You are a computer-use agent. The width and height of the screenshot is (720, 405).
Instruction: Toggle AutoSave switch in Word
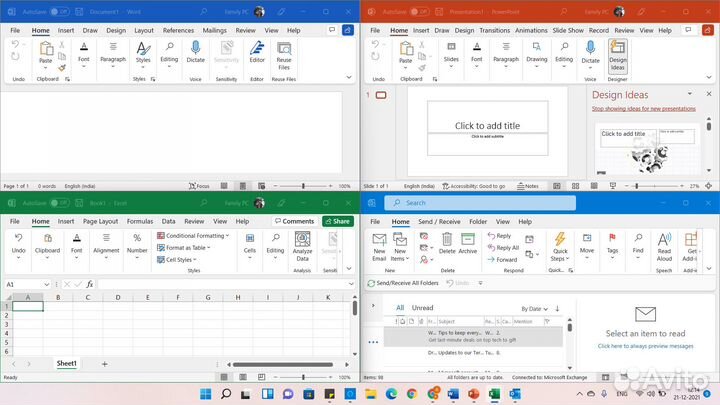coord(60,11)
